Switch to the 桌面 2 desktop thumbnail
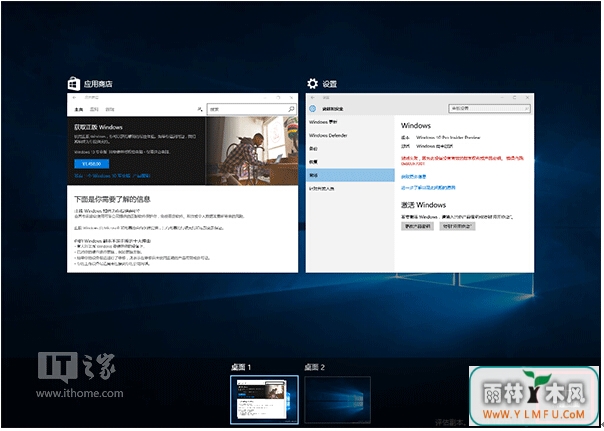The image size is (604, 431). point(337,400)
